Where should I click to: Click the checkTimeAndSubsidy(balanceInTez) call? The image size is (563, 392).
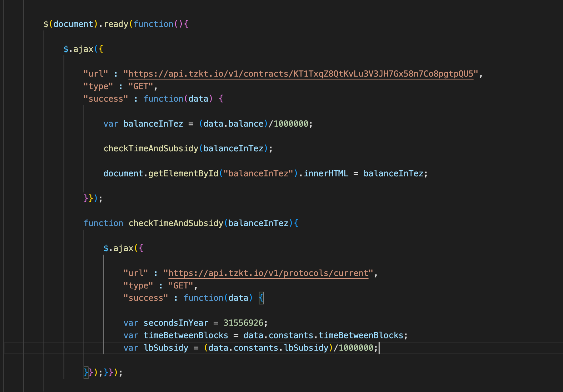151,148
